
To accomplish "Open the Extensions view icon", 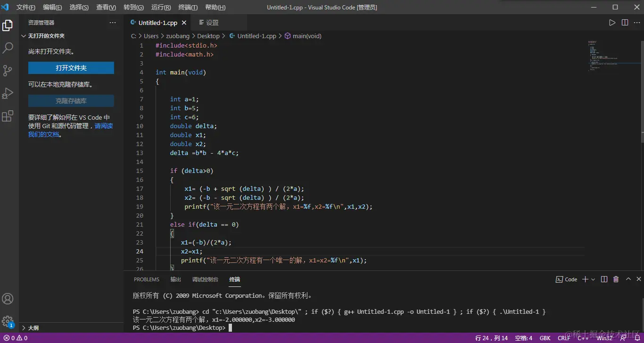I will point(8,116).
